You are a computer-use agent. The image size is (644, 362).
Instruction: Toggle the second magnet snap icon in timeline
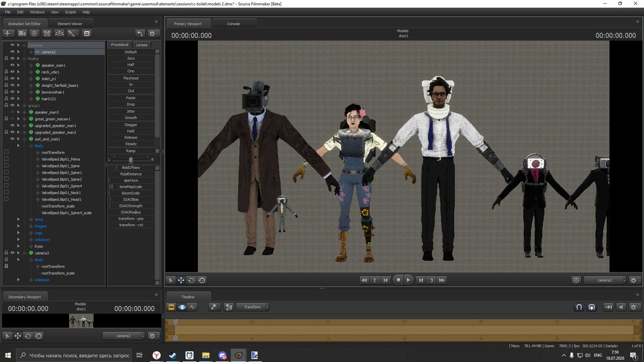pyautogui.click(x=591, y=307)
